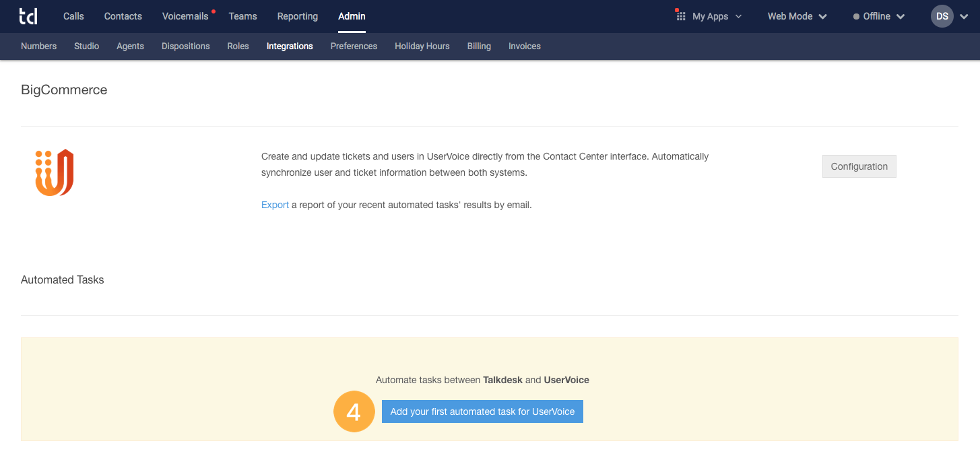The image size is (980, 464).
Task: Open the Roles subtab
Action: click(238, 46)
